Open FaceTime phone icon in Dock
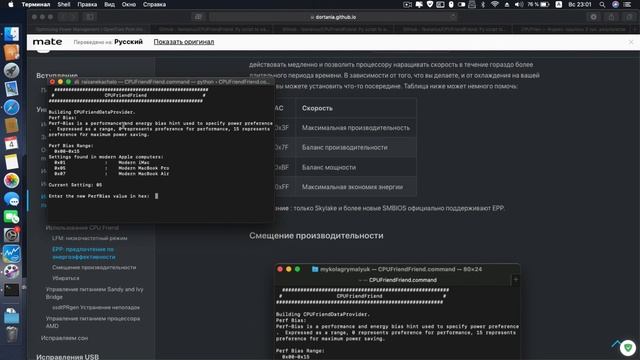640x360 pixels. coord(11,217)
